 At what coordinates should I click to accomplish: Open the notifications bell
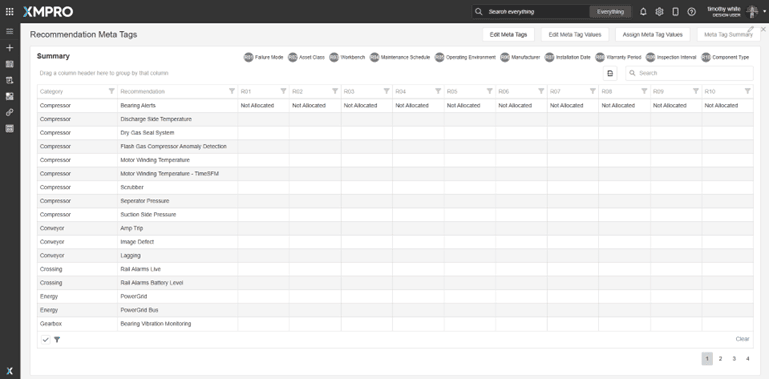tap(643, 12)
